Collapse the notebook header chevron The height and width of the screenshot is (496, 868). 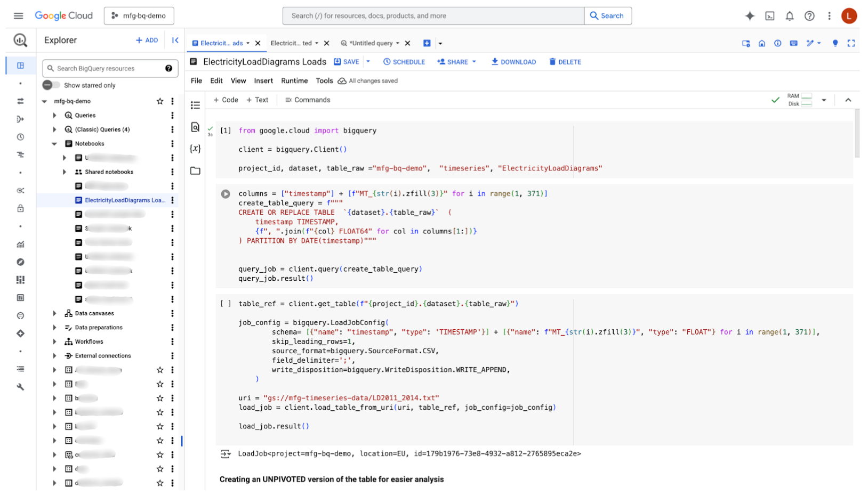tap(848, 100)
